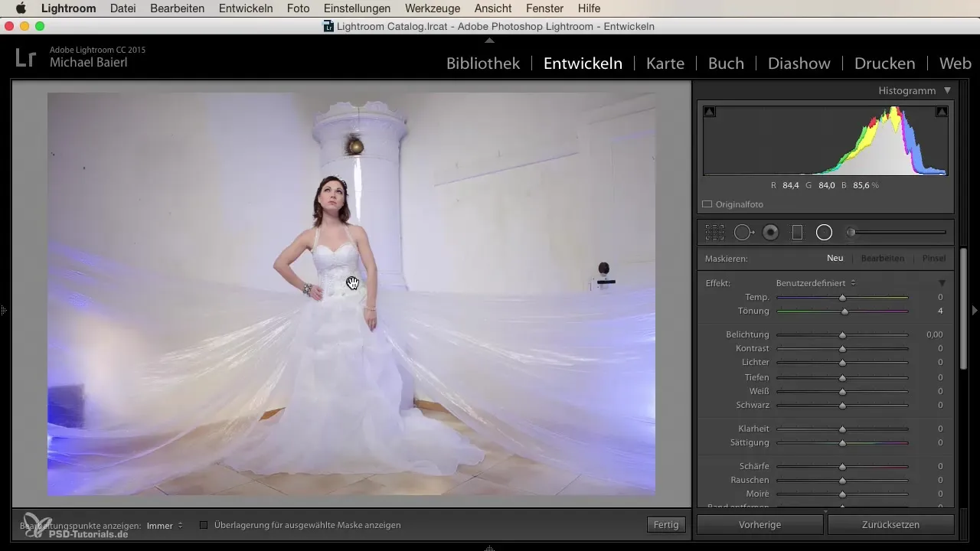Click the Zurücksetzen button
Screen dimensions: 980x551
(891, 525)
